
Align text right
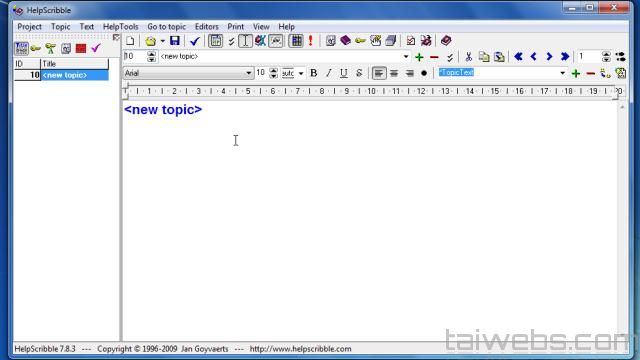[x=409, y=73]
